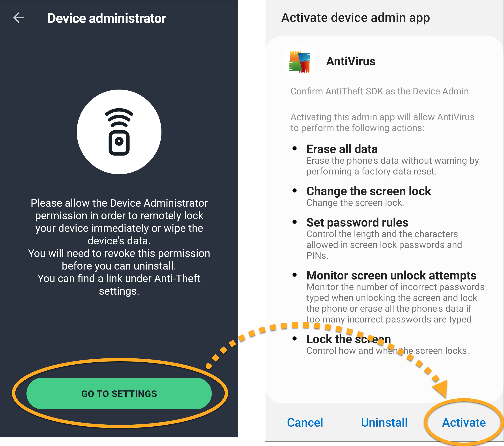Tap the Device administrator title
The height and width of the screenshot is (446, 504).
(x=107, y=18)
